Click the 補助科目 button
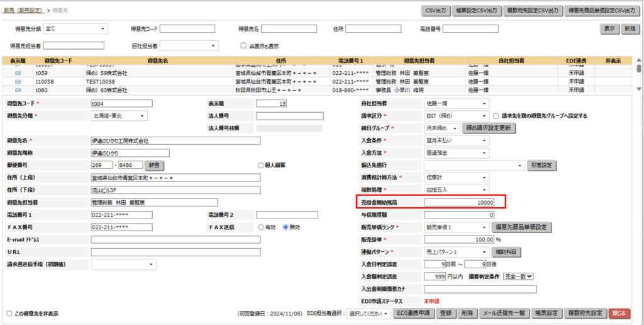 [506, 252]
